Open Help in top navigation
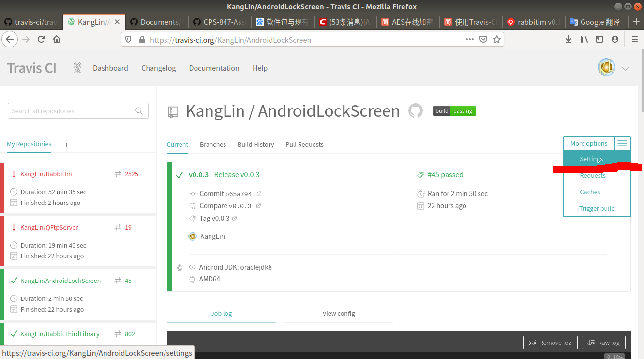Viewport: 644px width, 359px height. 260,68
